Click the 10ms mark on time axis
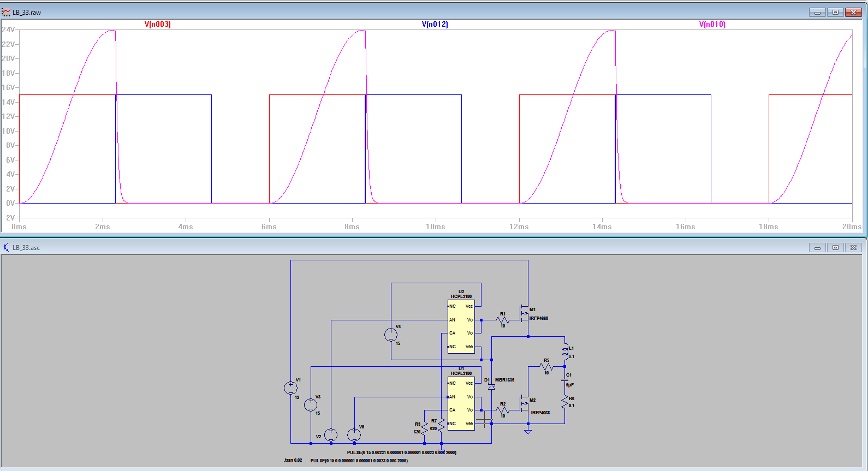This screenshot has height=471, width=868. coord(435,226)
